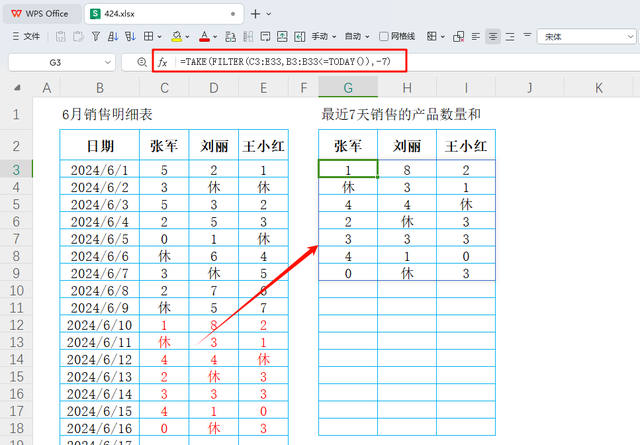Click the date cell 2024/6/6
640x445 pixels.
100,256
